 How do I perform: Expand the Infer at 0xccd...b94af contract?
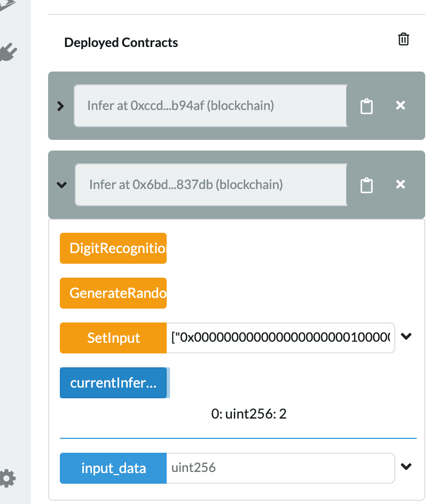click(x=61, y=106)
